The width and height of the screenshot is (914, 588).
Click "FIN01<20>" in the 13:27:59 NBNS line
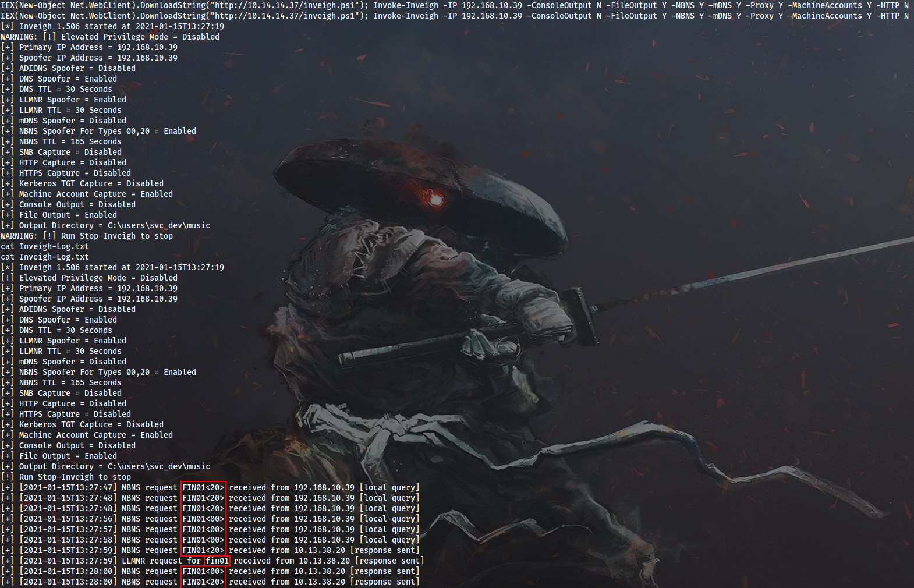tap(203, 550)
